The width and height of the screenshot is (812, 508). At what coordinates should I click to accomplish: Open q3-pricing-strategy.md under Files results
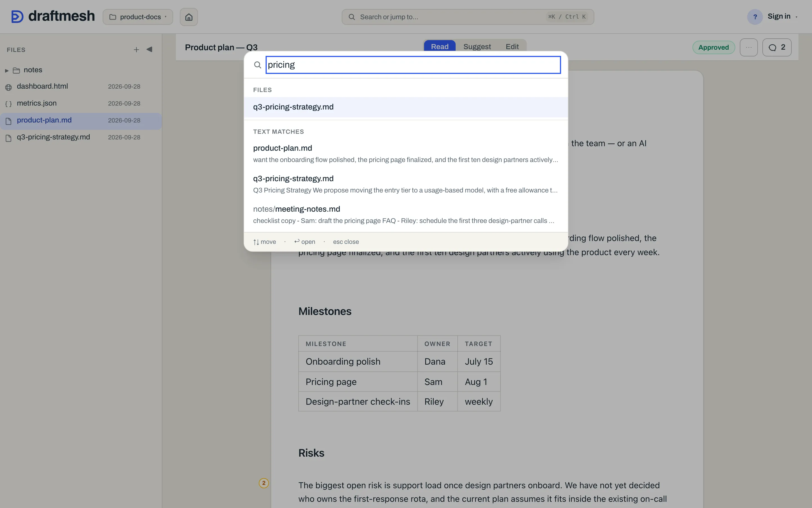[x=406, y=107]
